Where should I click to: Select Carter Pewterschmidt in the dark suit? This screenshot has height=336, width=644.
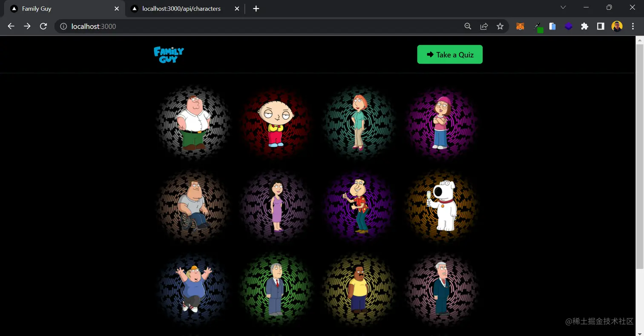[442, 289]
